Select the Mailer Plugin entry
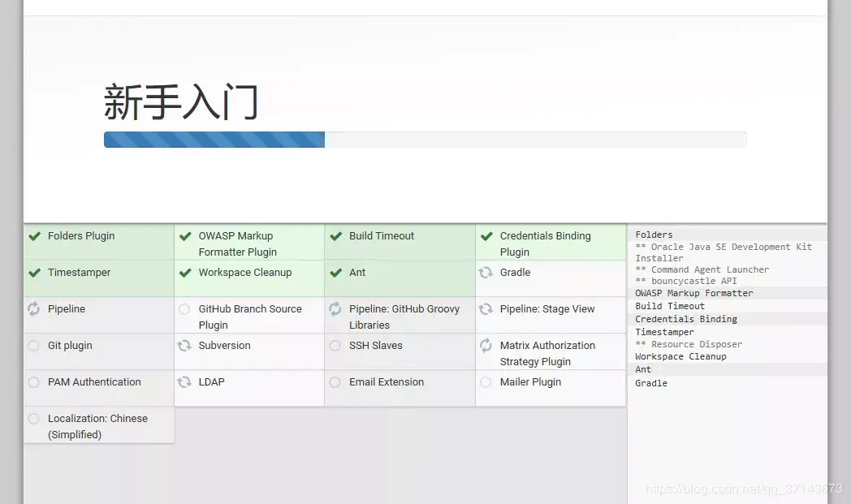This screenshot has height=504, width=851. pyautogui.click(x=531, y=382)
